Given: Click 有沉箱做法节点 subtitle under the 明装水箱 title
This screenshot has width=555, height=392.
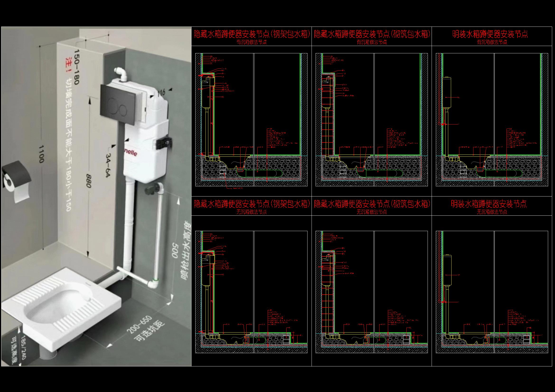Looking at the screenshot, I should point(492,42).
